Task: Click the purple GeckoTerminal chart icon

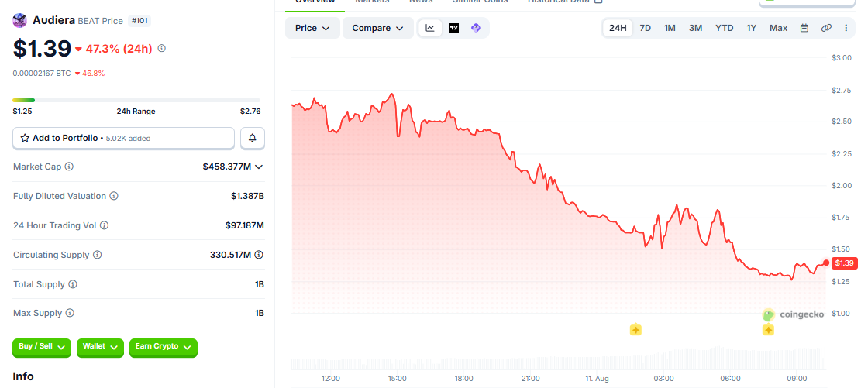Action: 476,28
